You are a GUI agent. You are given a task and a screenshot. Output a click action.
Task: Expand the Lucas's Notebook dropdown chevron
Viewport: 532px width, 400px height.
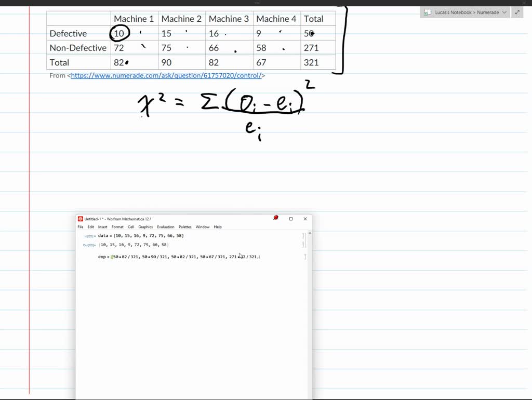click(x=504, y=12)
